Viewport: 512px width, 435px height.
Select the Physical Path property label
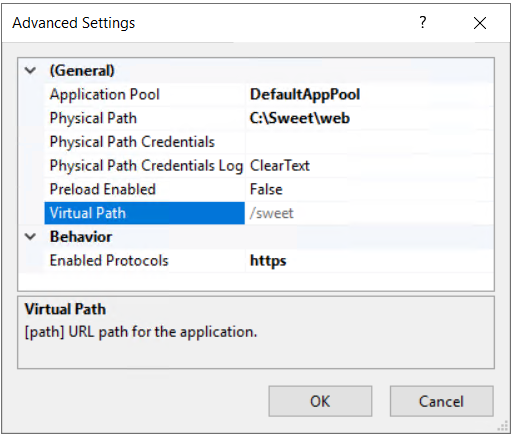point(93,118)
